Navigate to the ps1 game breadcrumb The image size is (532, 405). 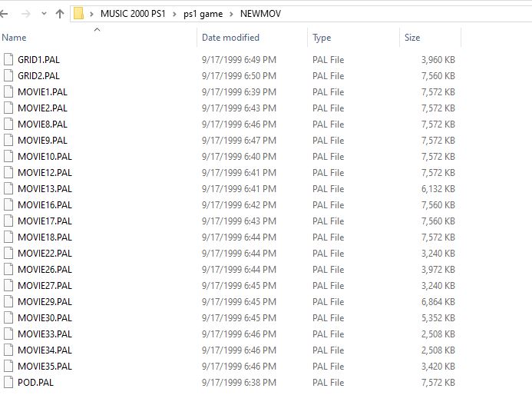pyautogui.click(x=203, y=14)
